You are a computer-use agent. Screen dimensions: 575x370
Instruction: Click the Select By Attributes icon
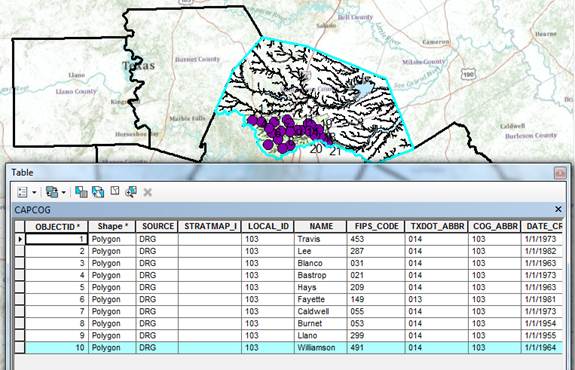click(81, 191)
